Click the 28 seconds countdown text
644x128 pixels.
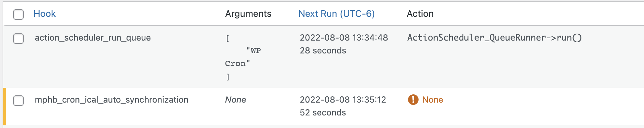323,50
